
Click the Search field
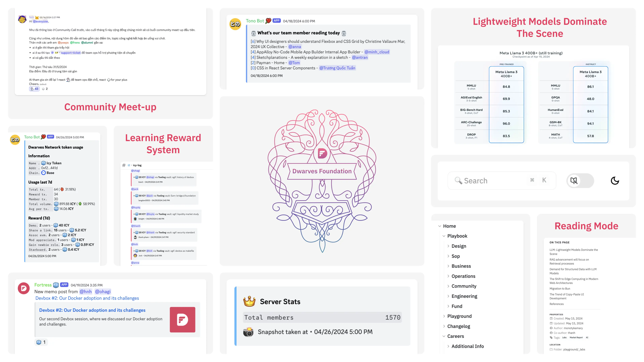pyautogui.click(x=501, y=180)
